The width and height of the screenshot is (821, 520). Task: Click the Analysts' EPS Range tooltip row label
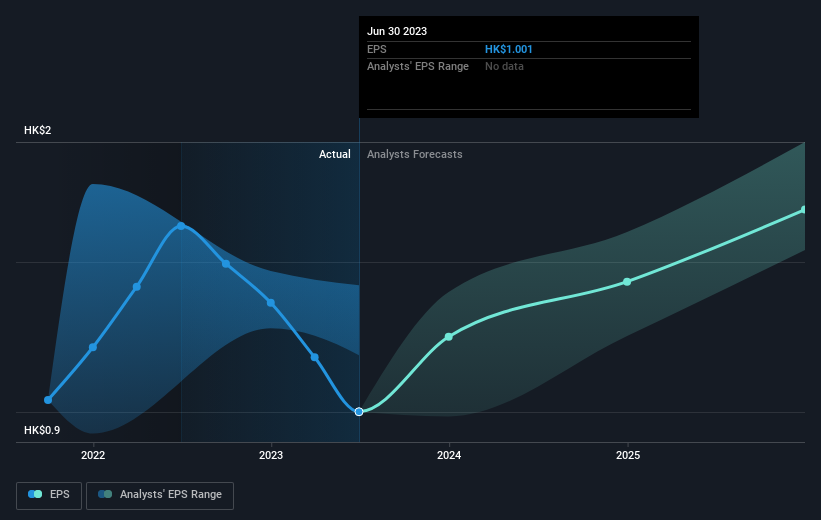(x=418, y=67)
